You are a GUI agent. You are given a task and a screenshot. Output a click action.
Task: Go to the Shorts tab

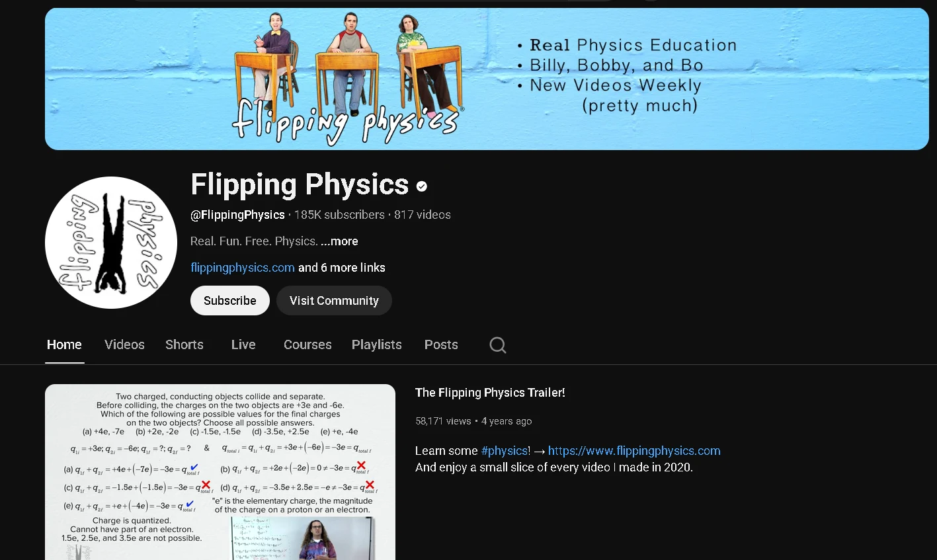tap(184, 345)
